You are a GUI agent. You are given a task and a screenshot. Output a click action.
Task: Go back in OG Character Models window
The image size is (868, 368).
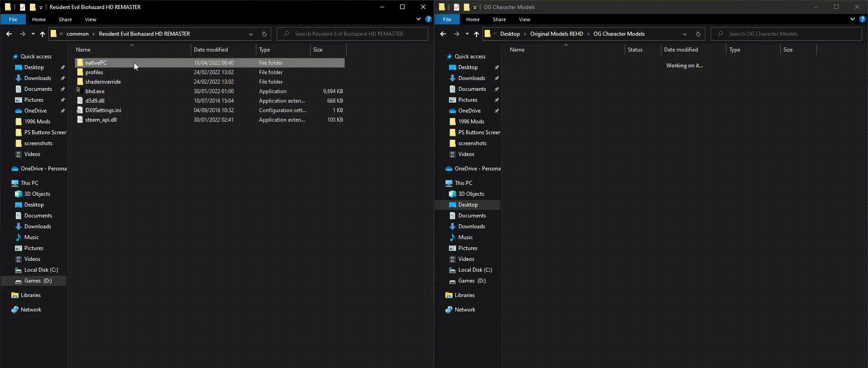pyautogui.click(x=443, y=34)
